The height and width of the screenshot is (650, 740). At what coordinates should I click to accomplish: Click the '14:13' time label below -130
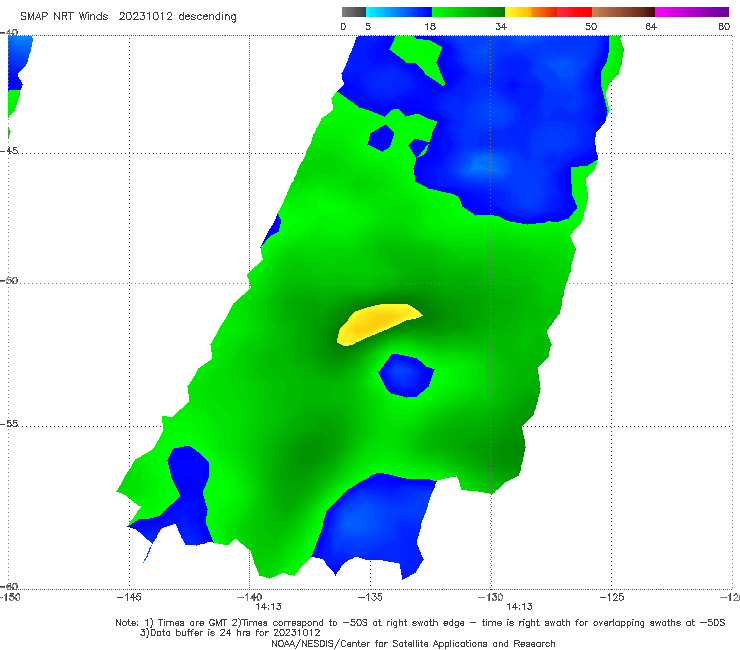tap(519, 607)
